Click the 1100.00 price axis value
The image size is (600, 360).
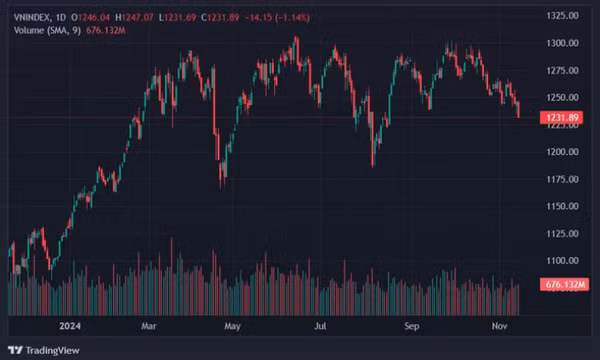click(x=562, y=261)
